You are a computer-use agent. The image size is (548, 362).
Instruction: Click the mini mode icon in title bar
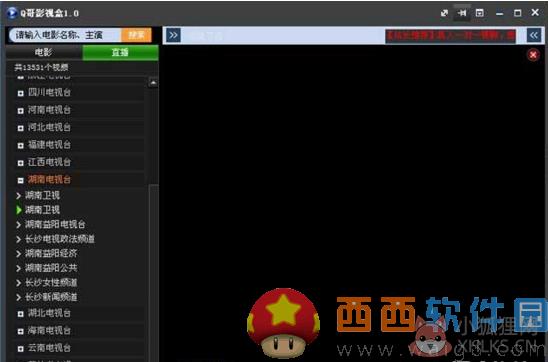(480, 13)
